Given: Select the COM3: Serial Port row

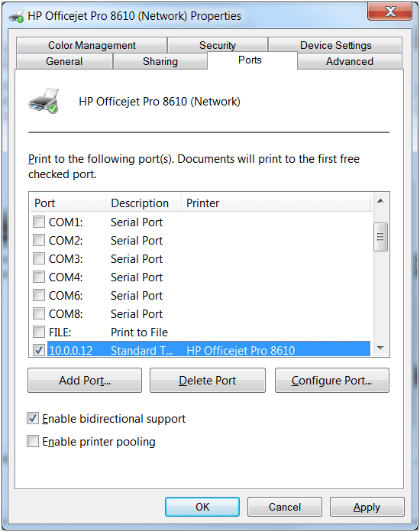Looking at the screenshot, I should [x=202, y=259].
